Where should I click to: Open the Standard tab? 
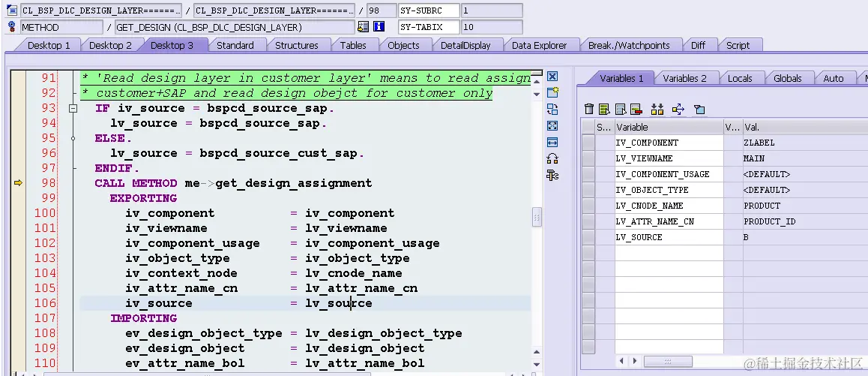235,46
